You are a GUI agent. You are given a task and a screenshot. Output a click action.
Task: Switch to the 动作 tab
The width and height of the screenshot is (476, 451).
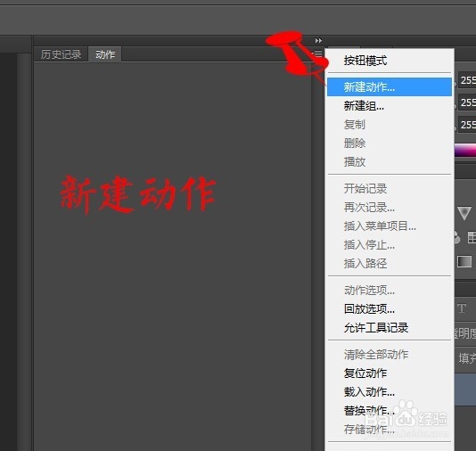pyautogui.click(x=105, y=54)
